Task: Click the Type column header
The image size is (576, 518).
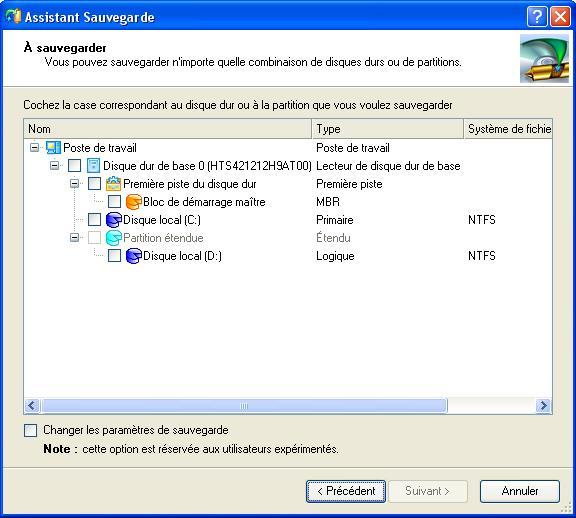Action: (x=388, y=129)
